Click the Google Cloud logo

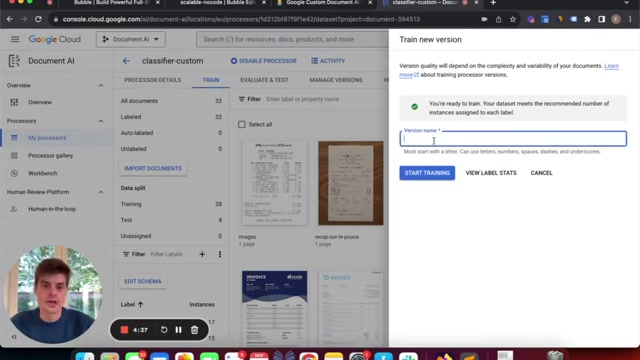pyautogui.click(x=55, y=40)
